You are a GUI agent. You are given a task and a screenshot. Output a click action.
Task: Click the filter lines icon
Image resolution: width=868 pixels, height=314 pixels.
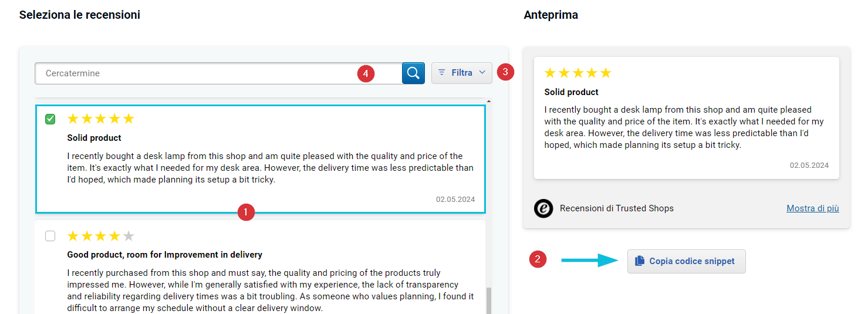pos(442,73)
